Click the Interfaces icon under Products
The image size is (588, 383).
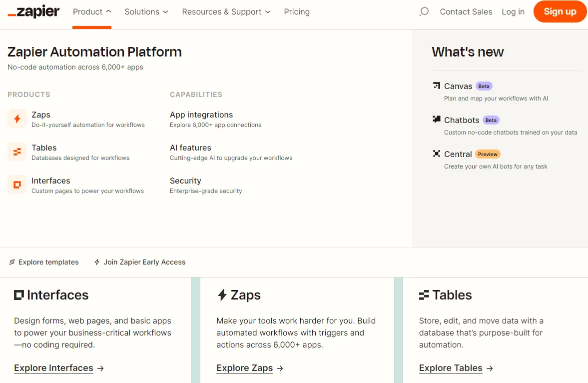(16, 184)
